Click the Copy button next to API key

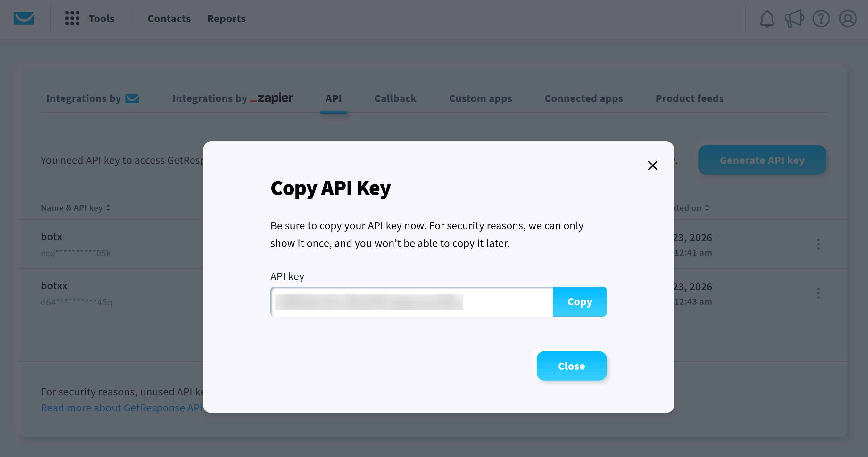tap(580, 301)
